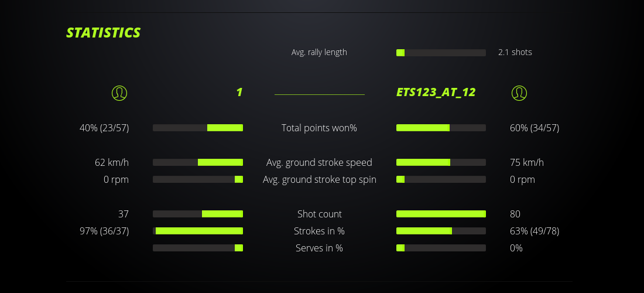
Task: Click the Avg. ground stroke speed label
Action: (x=319, y=162)
